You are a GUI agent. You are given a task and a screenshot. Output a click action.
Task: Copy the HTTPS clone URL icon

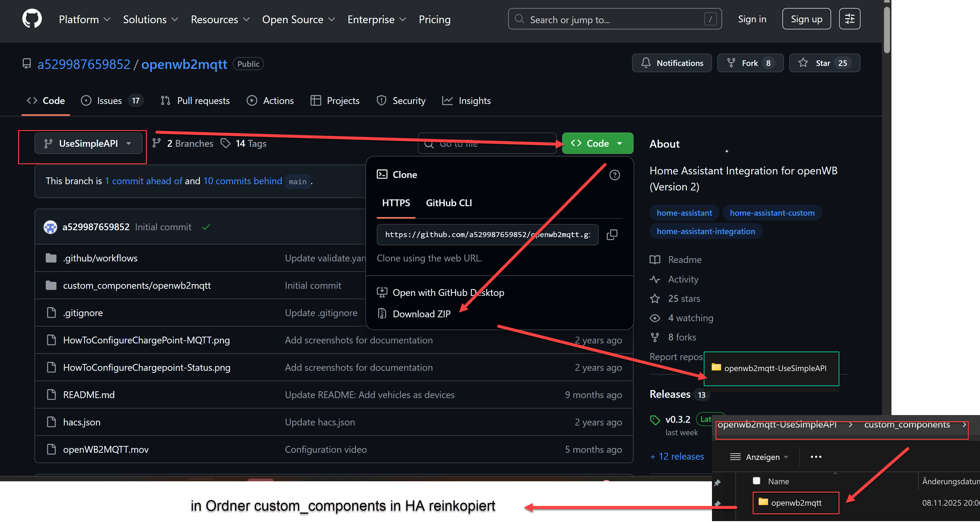coord(612,235)
